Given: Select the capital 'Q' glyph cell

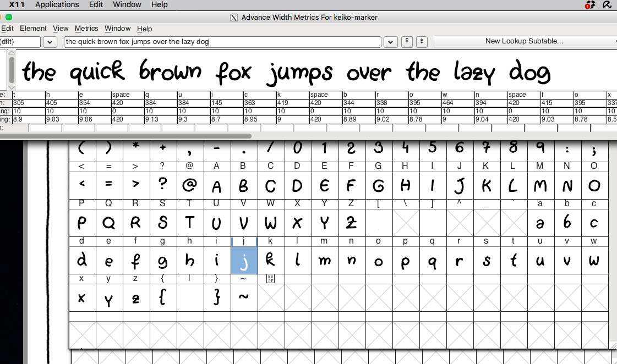Looking at the screenshot, I should [x=109, y=223].
